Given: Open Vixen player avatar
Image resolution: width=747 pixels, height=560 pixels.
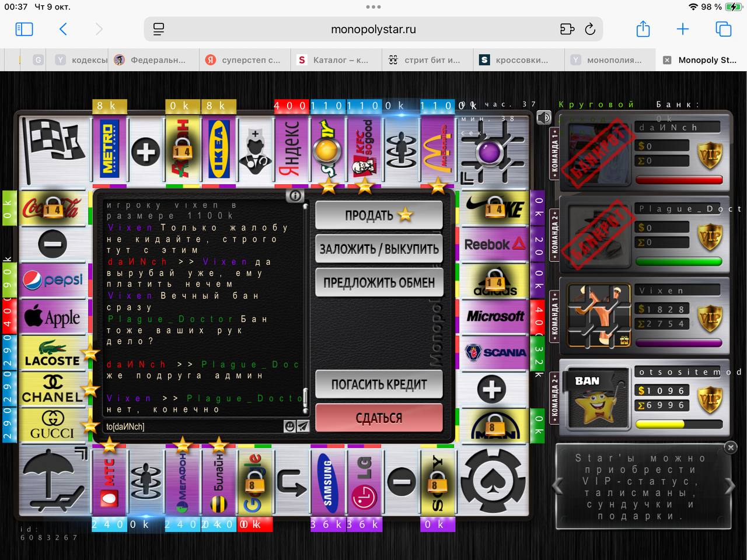Looking at the screenshot, I should (598, 315).
